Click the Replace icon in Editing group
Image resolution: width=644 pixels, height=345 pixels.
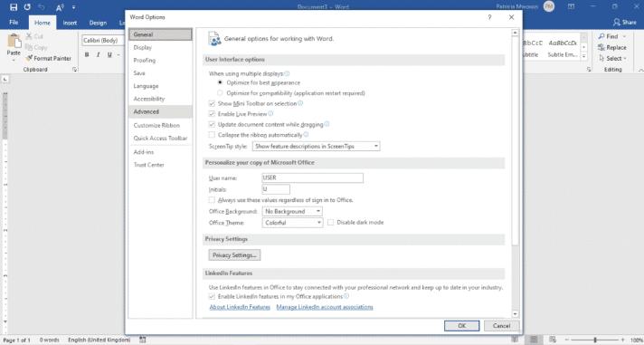tap(601, 47)
